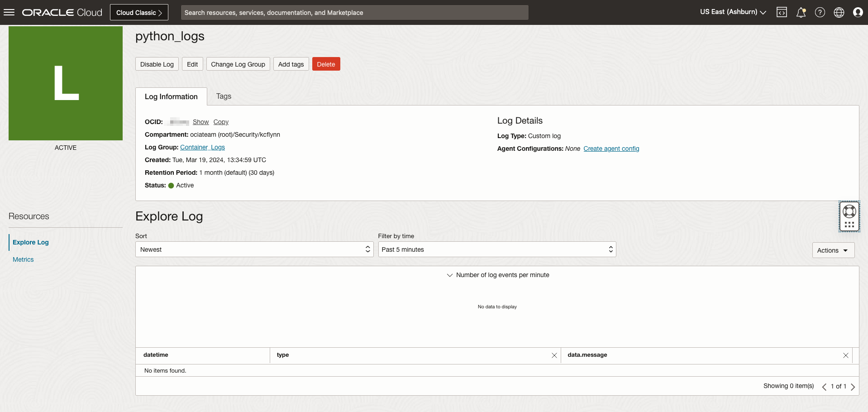Viewport: 868px width, 412px height.
Task: Select the US East (Ashburn) region menu
Action: (x=733, y=12)
